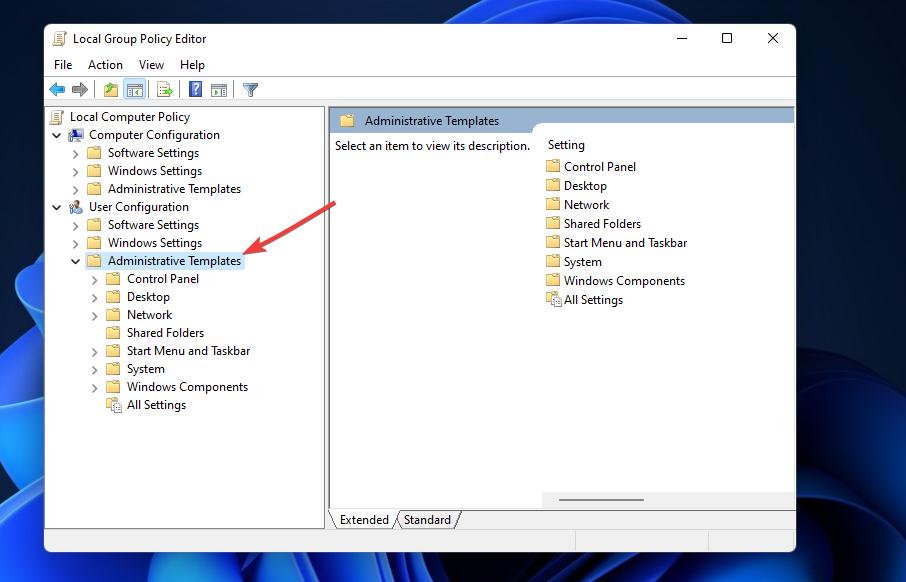Click the Back arrow toolbar icon
The width and height of the screenshot is (906, 582).
pyautogui.click(x=57, y=90)
